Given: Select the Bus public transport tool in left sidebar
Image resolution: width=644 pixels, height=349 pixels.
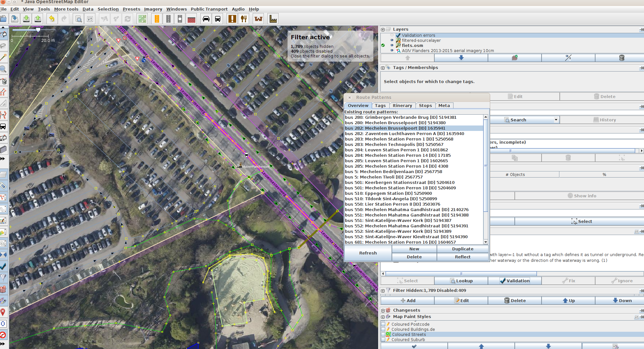Looking at the screenshot, I should click(x=3, y=126).
